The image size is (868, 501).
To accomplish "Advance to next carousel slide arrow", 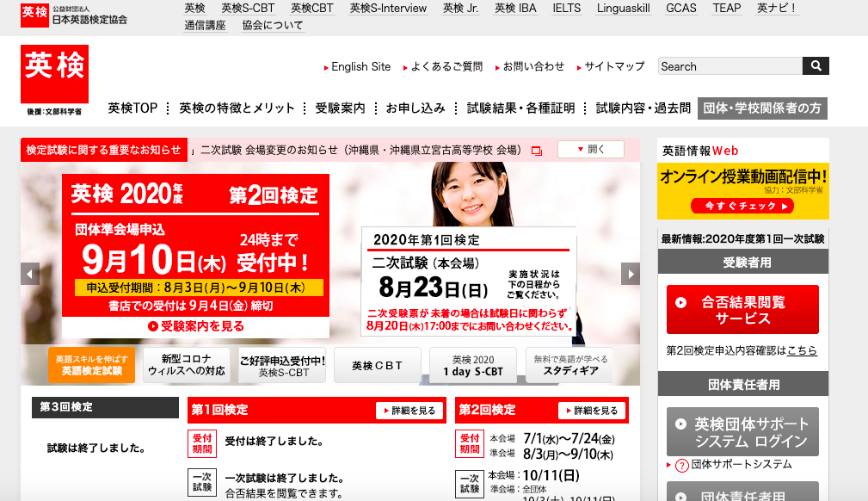I will (631, 274).
